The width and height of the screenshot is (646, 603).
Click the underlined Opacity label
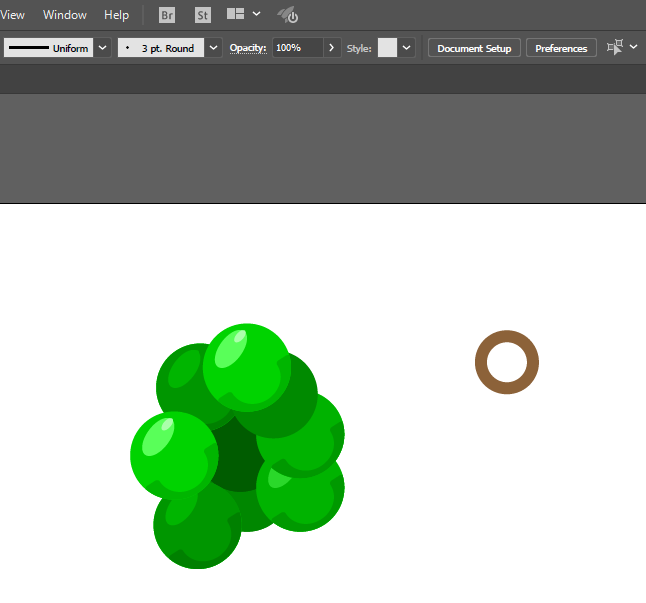(248, 48)
